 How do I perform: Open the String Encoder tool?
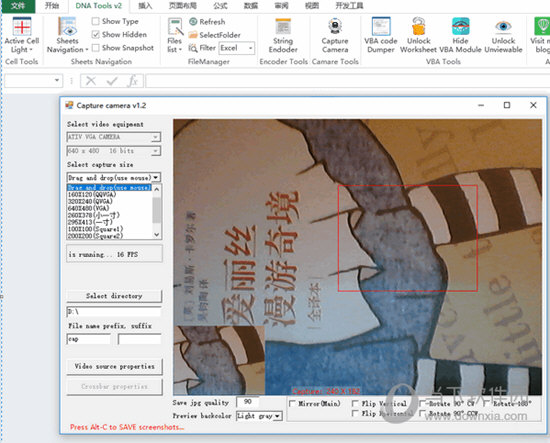pyautogui.click(x=283, y=35)
